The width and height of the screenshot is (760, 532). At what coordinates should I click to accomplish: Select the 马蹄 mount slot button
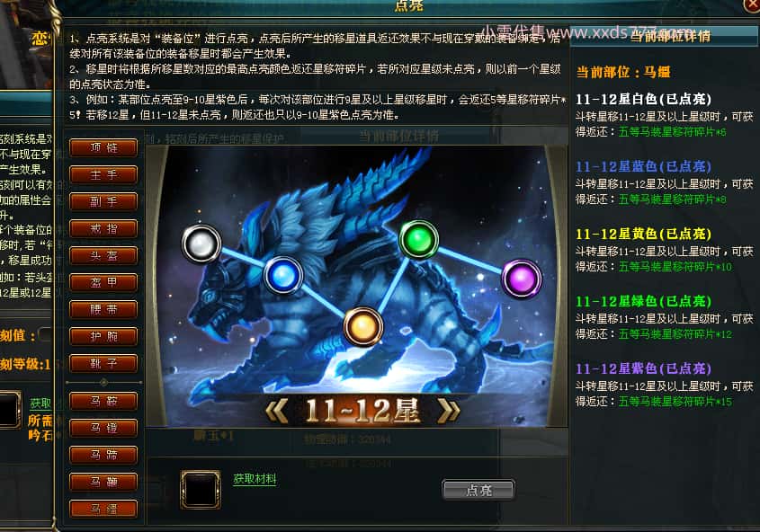click(103, 455)
